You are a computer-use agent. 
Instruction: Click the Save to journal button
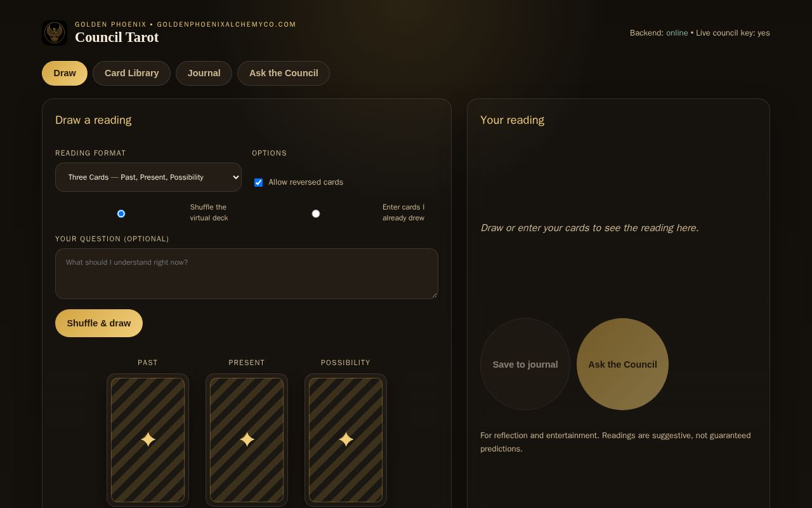[x=525, y=364]
